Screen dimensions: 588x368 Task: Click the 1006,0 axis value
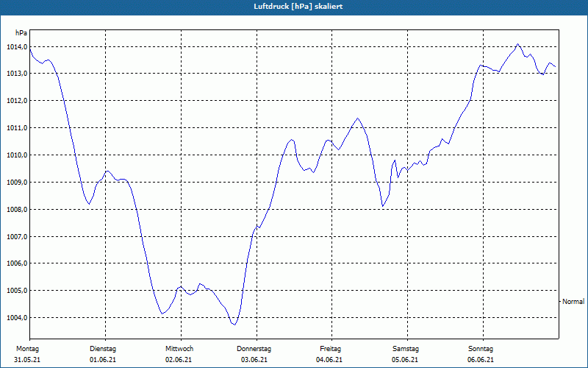point(17,263)
